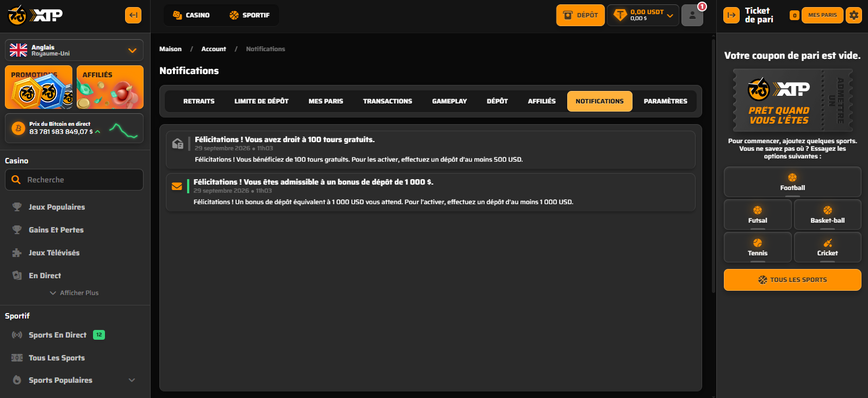Click the Mes Paris button in bet slip
The height and width of the screenshot is (398, 868).
point(822,15)
